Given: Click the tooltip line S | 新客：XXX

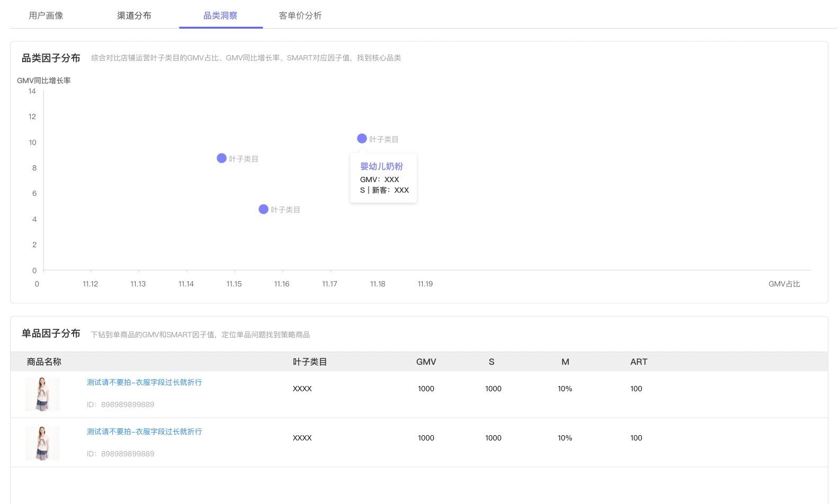Looking at the screenshot, I should (385, 190).
